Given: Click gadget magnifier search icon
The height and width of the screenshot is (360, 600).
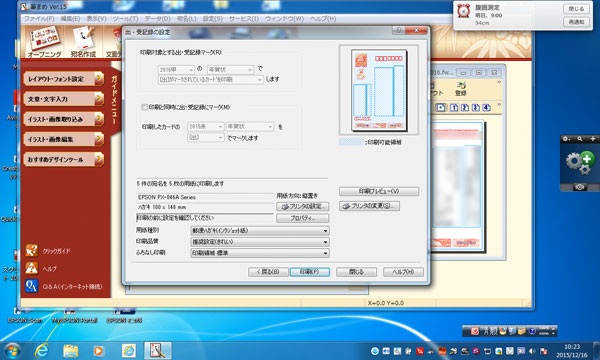Looking at the screenshot, I should (580, 139).
